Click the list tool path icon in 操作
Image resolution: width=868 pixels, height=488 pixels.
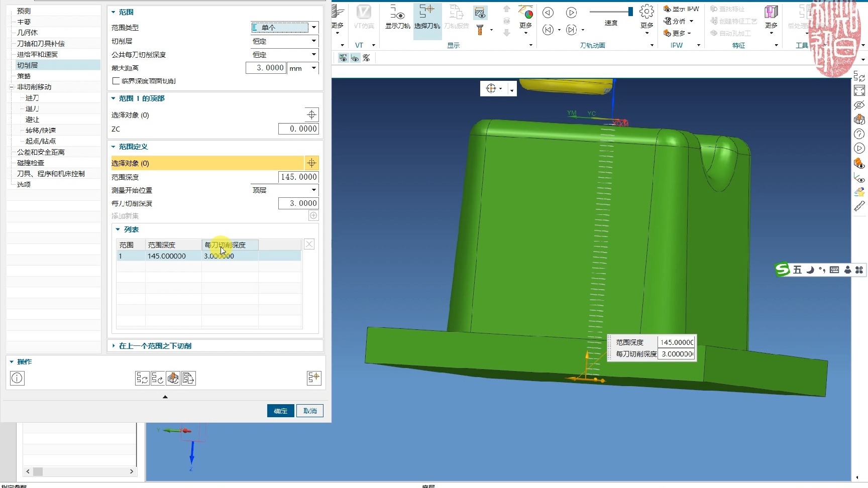click(x=189, y=378)
